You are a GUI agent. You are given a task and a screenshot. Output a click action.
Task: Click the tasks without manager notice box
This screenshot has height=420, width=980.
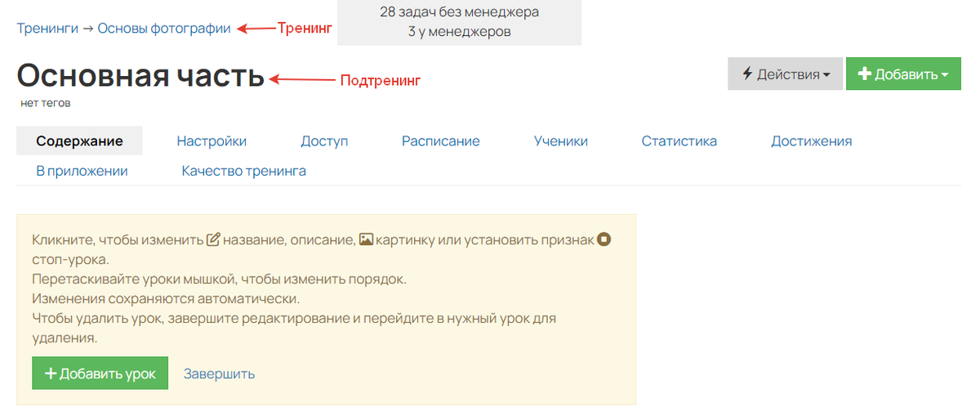point(460,22)
